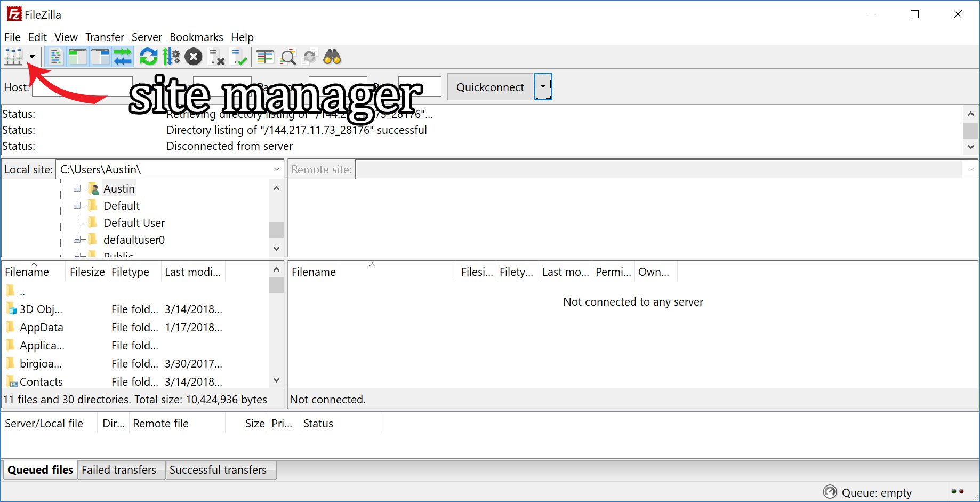980x502 pixels.
Task: Expand the Austin folder tree node
Action: pos(77,188)
